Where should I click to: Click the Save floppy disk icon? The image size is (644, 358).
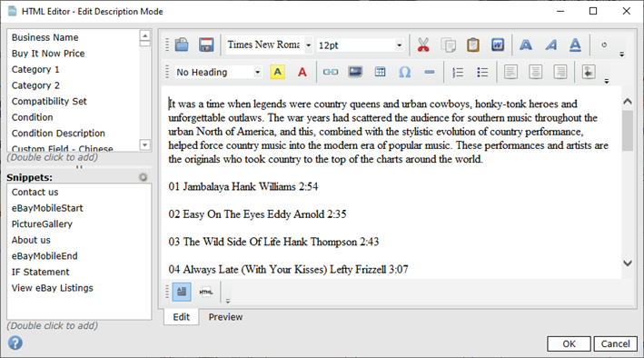point(206,45)
